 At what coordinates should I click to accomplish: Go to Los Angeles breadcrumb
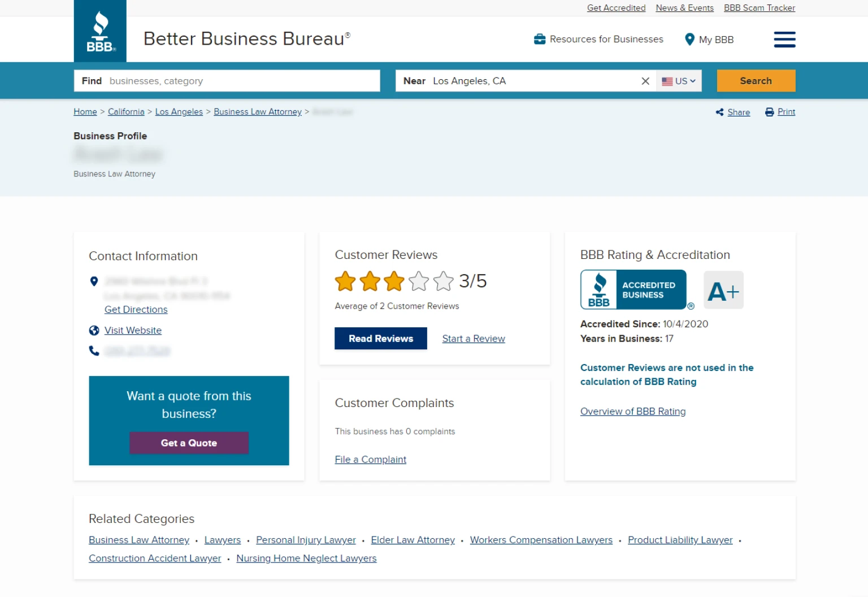[x=179, y=112]
